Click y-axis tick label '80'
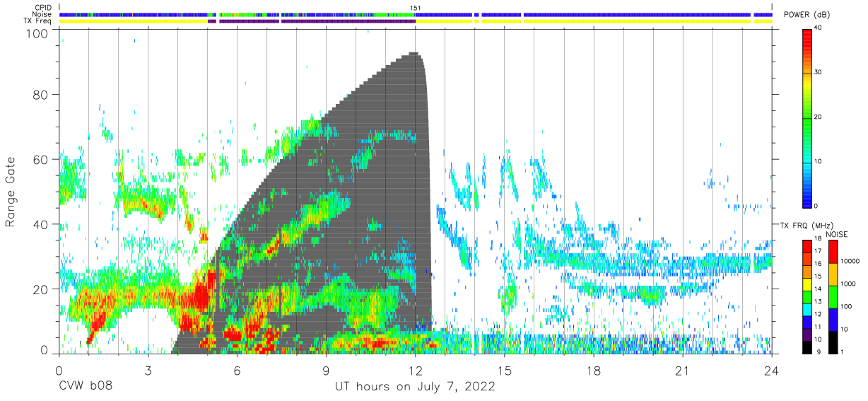This screenshot has width=868, height=401. tap(40, 95)
